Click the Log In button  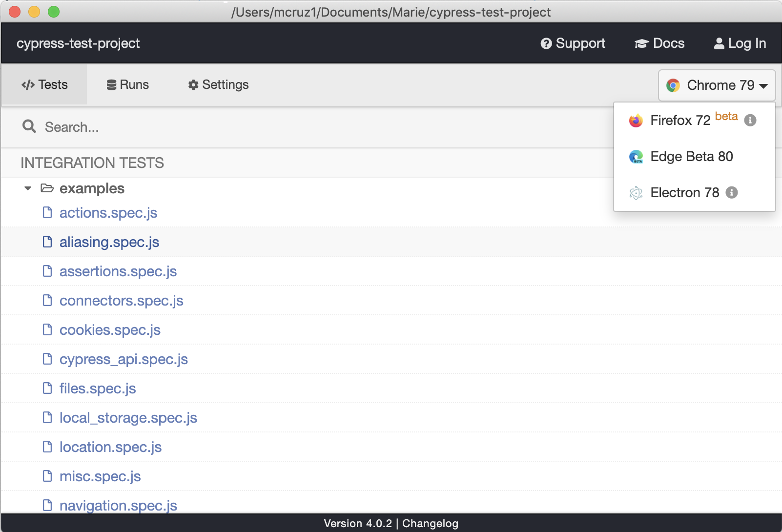pos(740,43)
